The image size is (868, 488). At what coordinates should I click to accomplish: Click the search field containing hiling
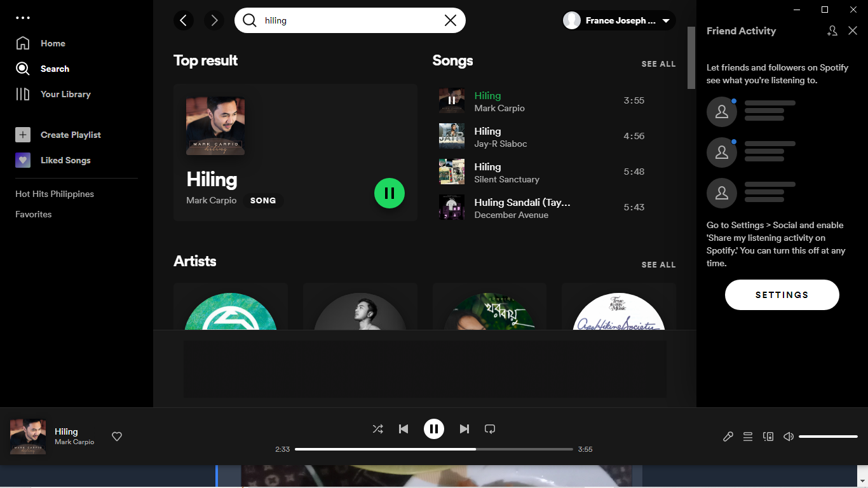point(350,20)
